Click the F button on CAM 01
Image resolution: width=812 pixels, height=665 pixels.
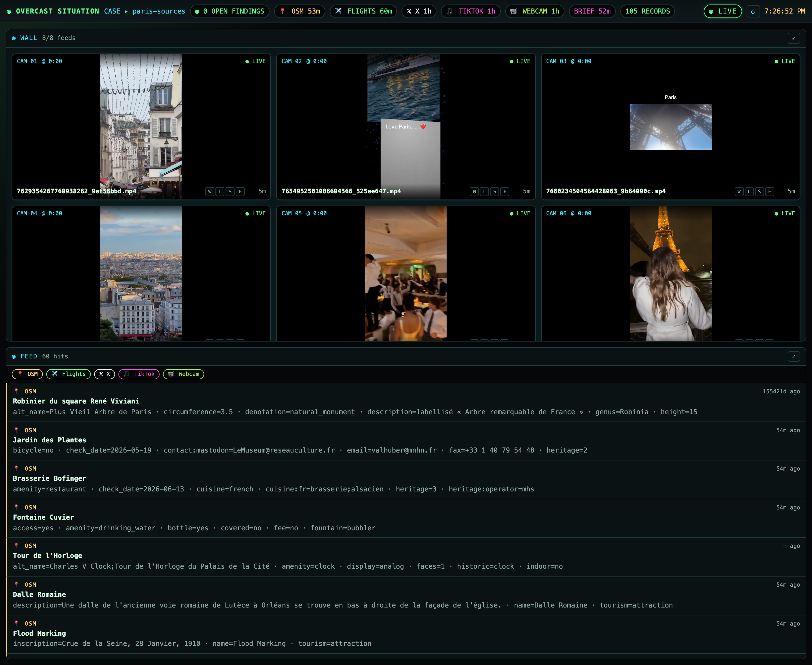tap(240, 192)
